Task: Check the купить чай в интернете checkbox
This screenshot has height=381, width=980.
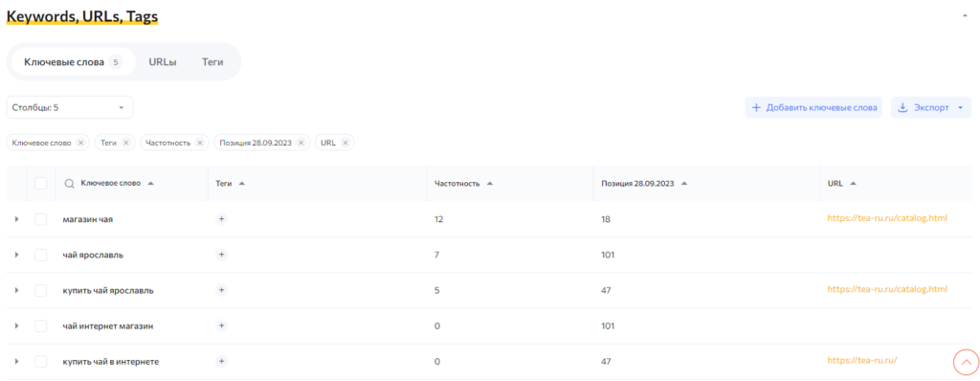Action: (x=40, y=362)
